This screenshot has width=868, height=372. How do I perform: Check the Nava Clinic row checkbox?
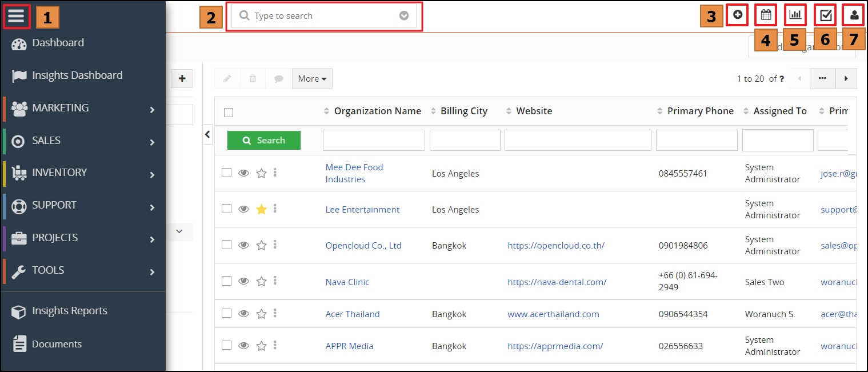coord(227,281)
